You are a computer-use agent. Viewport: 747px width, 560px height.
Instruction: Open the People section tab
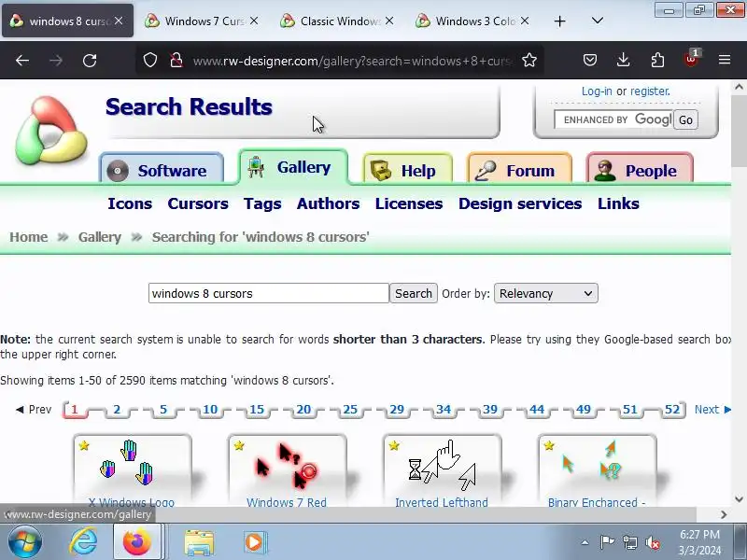[640, 170]
